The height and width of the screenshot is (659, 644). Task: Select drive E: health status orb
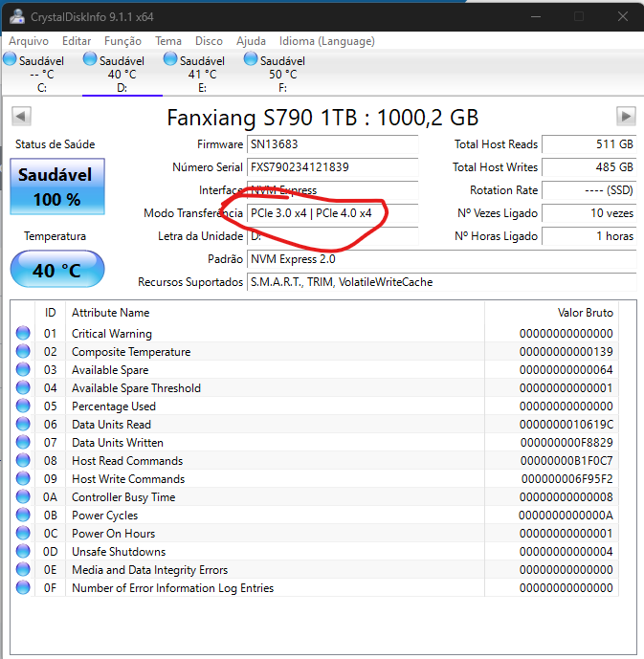click(x=169, y=58)
